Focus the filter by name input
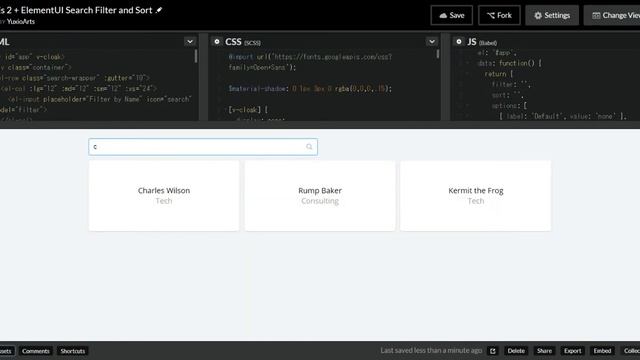Viewport: 640px width, 360px height. [203, 147]
